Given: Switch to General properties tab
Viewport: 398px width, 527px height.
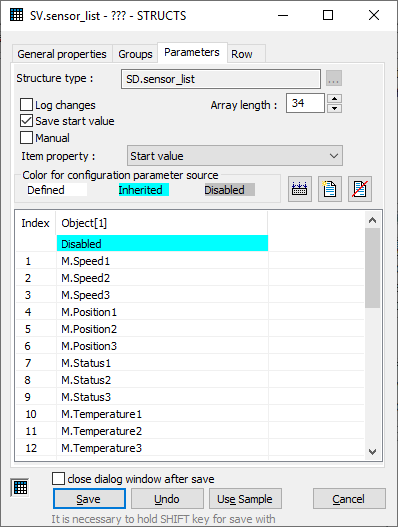Looking at the screenshot, I should (62, 54).
